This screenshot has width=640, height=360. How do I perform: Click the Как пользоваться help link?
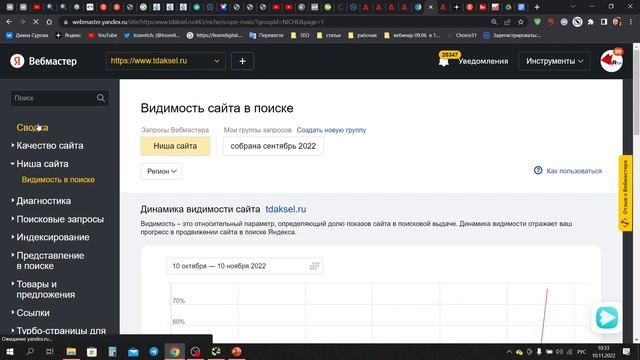574,171
